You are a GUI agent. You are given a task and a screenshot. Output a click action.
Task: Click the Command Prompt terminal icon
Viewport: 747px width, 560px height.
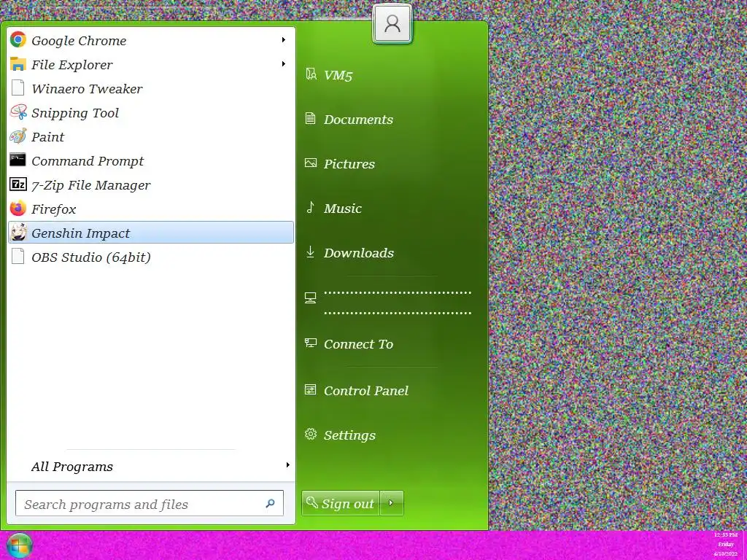coord(18,160)
